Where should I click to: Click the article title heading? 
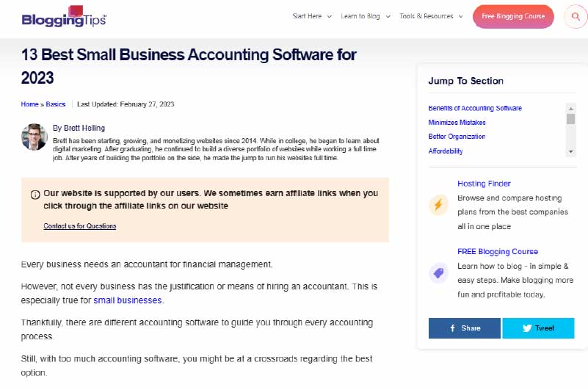coord(189,66)
